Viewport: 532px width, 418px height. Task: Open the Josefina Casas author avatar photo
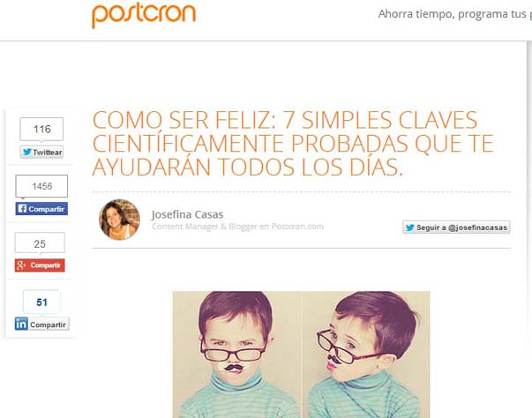pos(119,220)
